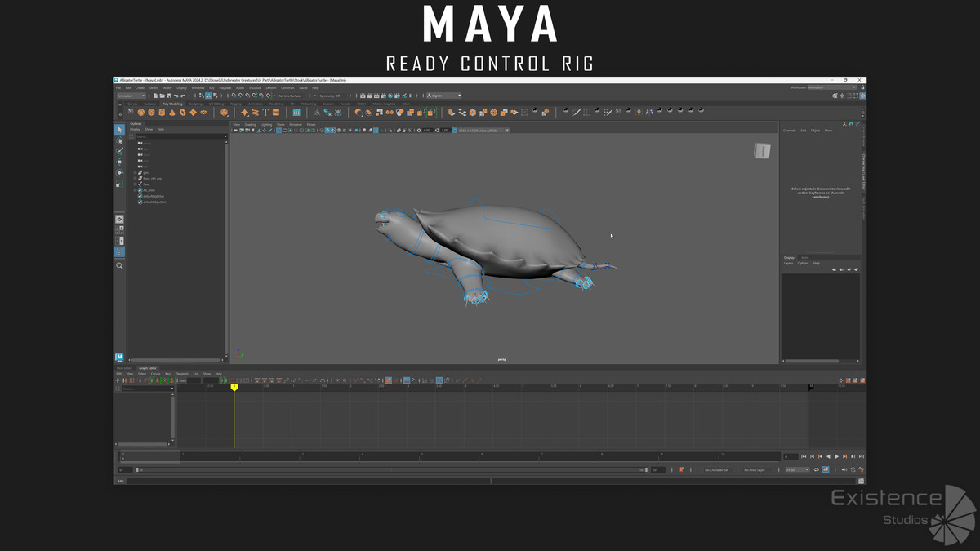The image size is (980, 551).
Task: Step forward one frame
Action: point(853,456)
